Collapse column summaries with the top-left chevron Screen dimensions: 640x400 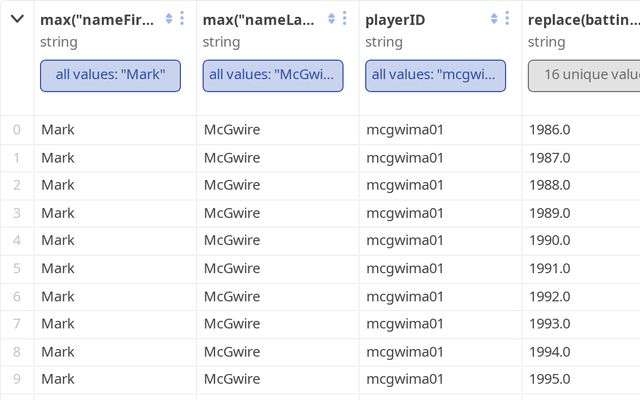pos(17,19)
